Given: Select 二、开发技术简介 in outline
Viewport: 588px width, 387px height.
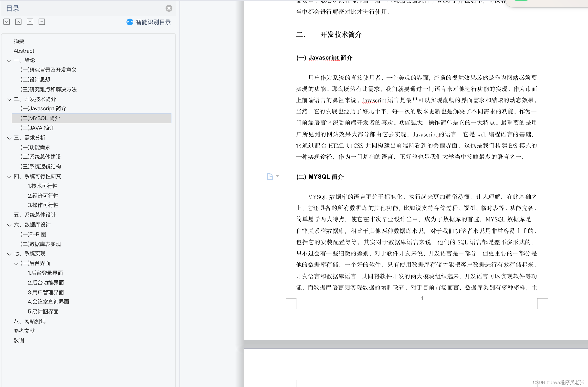Looking at the screenshot, I should click(35, 99).
